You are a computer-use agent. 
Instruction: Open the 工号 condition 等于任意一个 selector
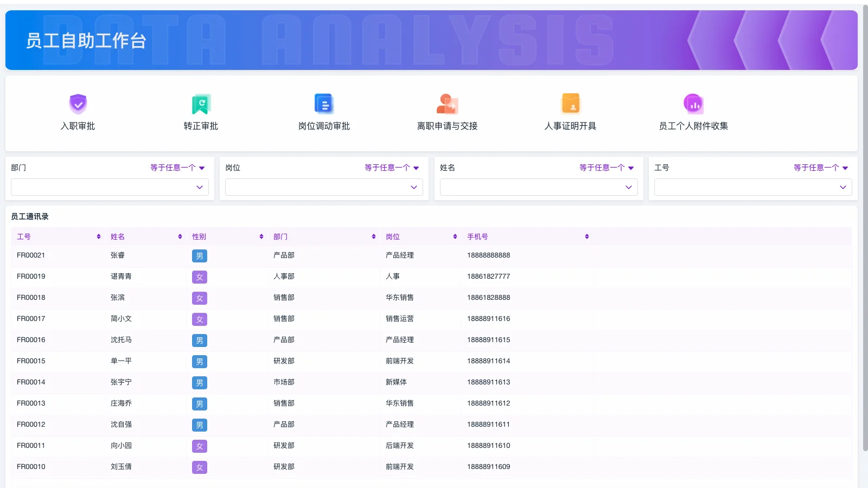(x=820, y=168)
